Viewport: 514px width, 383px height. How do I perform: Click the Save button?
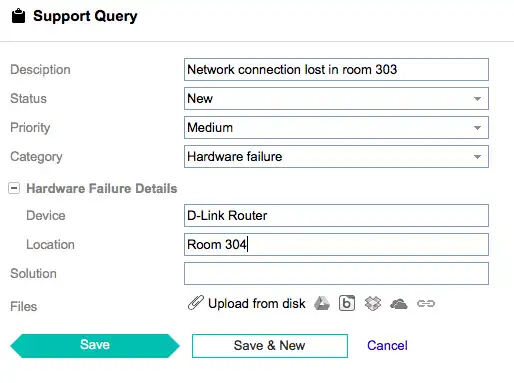tap(95, 346)
